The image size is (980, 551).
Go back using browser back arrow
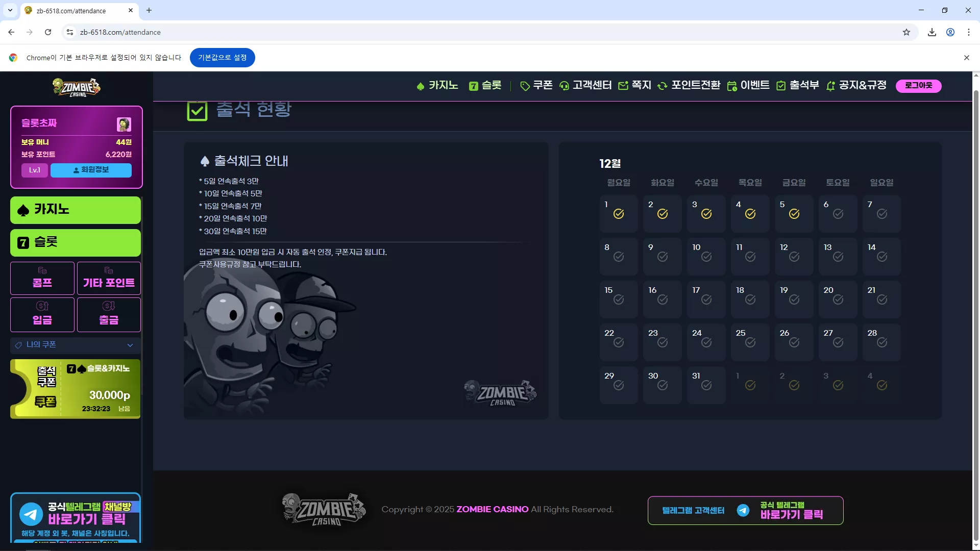[11, 32]
